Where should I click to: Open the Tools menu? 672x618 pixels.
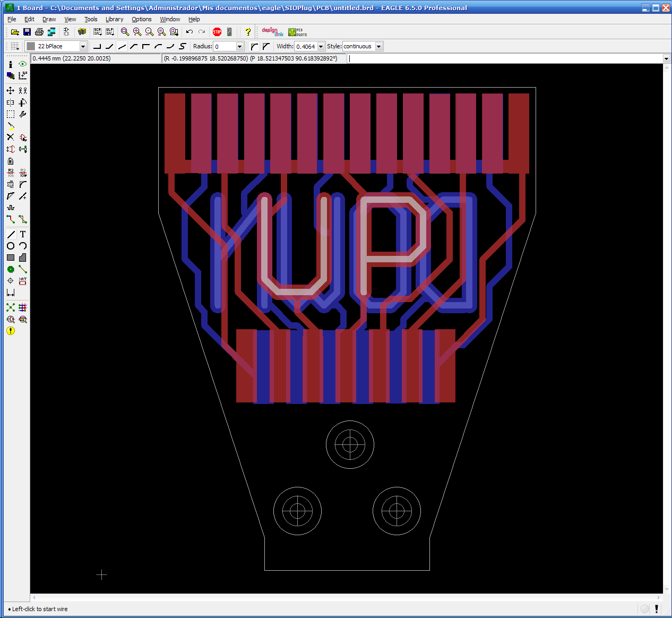click(91, 19)
